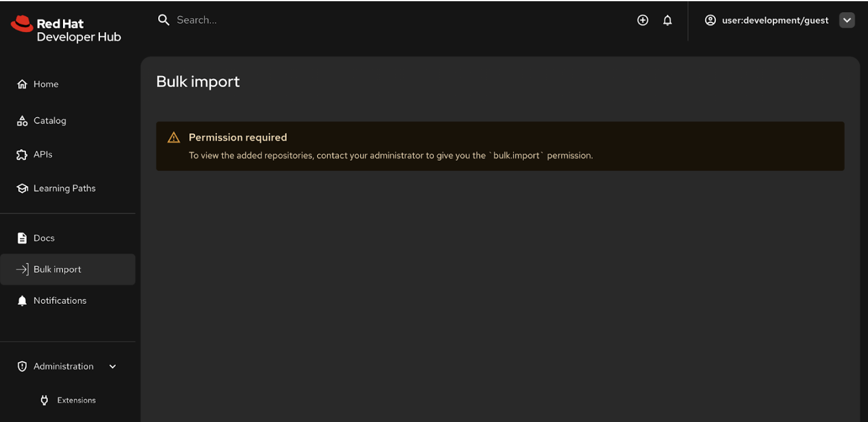This screenshot has height=422, width=868.
Task: Click the sidebar Notifications bell icon
Action: [22, 301]
